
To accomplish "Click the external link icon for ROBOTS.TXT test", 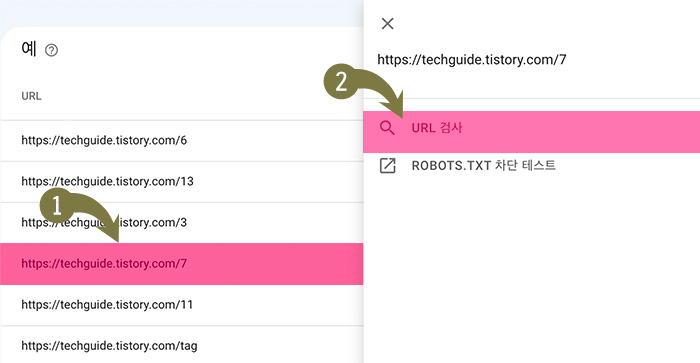I will click(387, 166).
